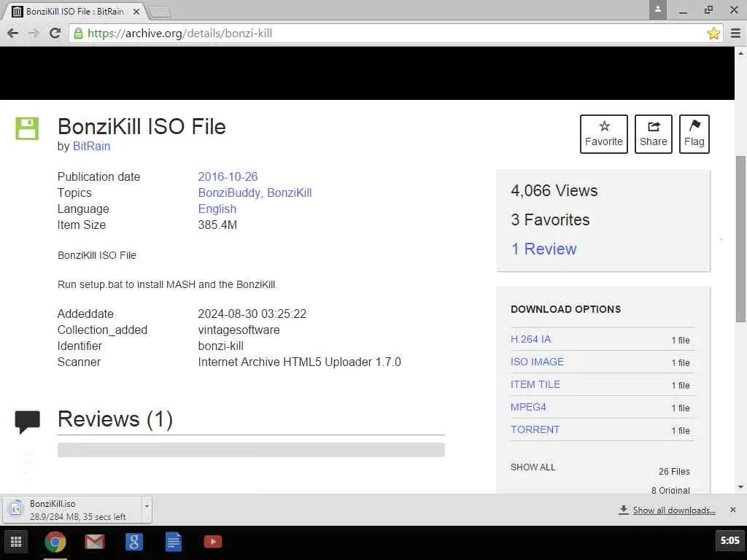747x560 pixels.
Task: Select the BonziKill ISO File browser tab
Action: 74,11
